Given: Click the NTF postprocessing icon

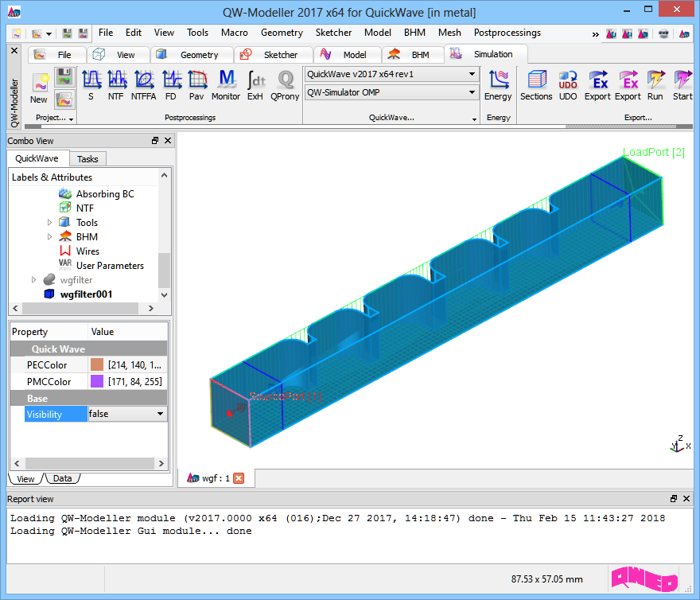Looking at the screenshot, I should point(117,85).
